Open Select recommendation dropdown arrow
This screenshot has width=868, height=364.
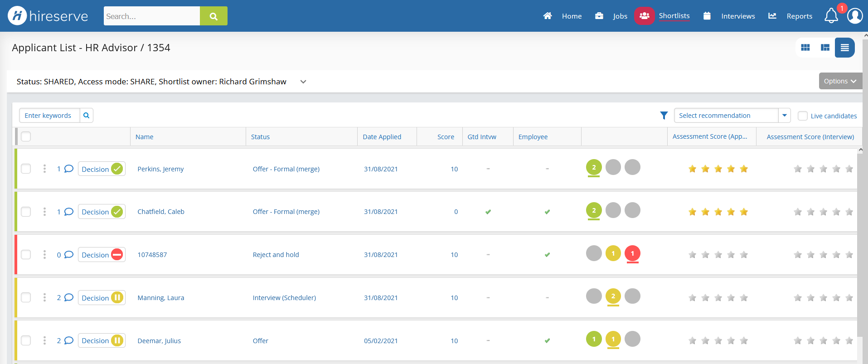785,116
